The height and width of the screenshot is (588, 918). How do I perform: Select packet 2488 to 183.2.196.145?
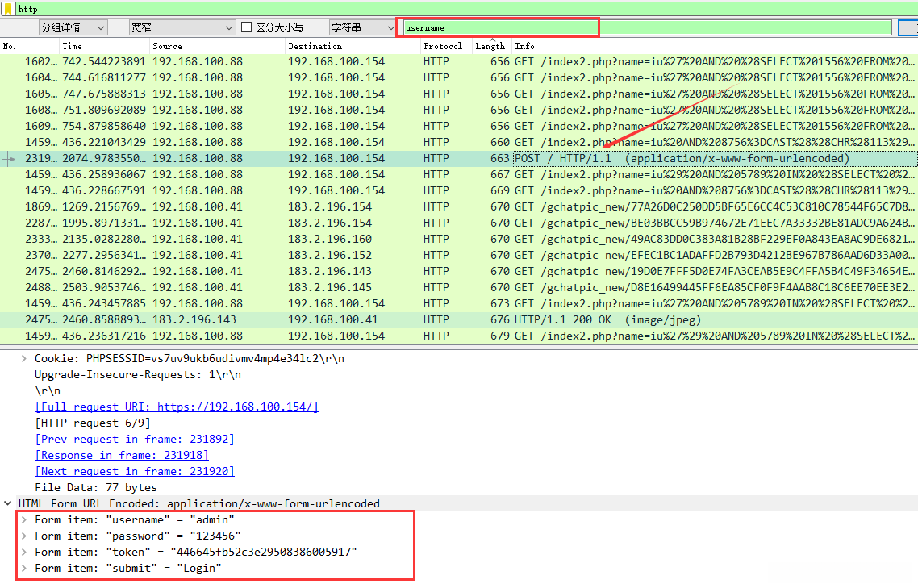click(x=459, y=287)
